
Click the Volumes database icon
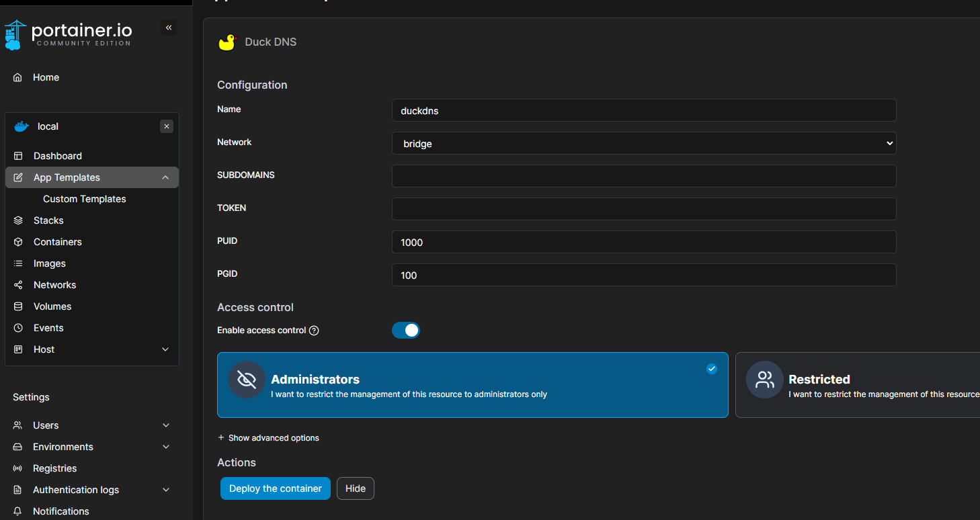[x=18, y=306]
